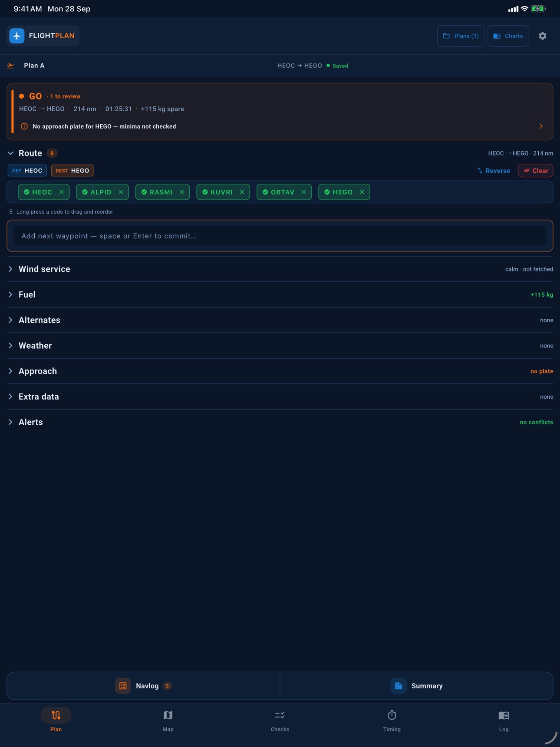This screenshot has height=747, width=560.
Task: Open the Summary view
Action: coord(417,686)
